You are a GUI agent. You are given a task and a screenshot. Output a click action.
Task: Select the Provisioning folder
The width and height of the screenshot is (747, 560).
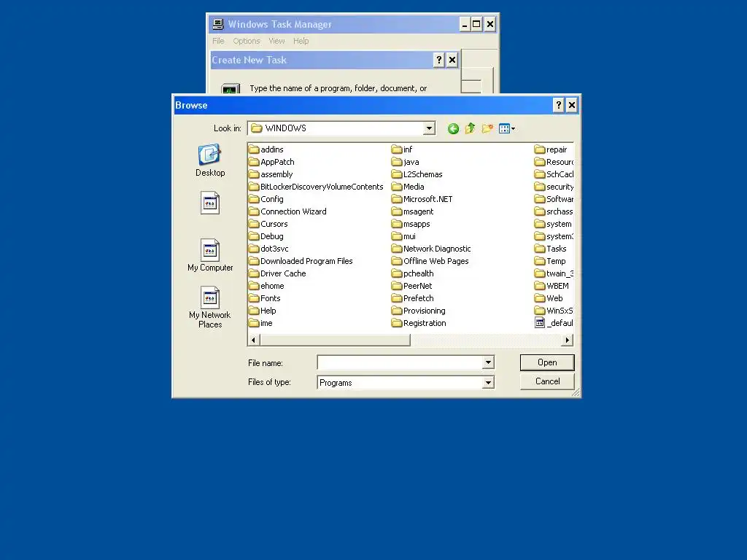pos(418,311)
